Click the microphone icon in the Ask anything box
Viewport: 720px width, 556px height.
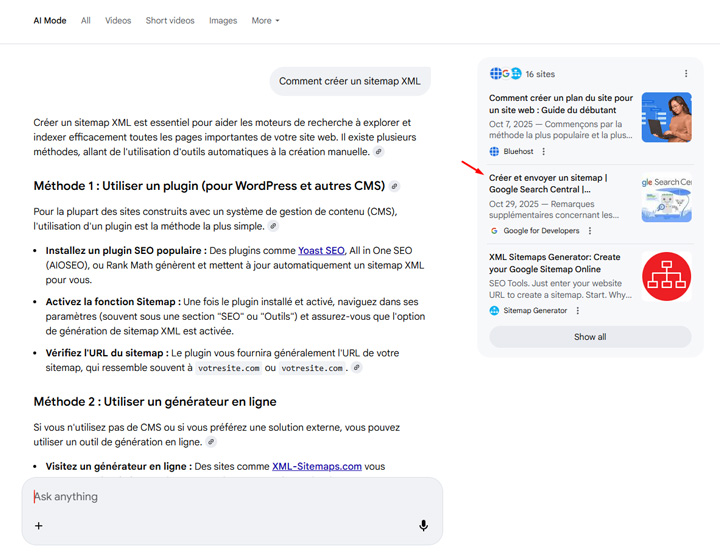coord(423,526)
